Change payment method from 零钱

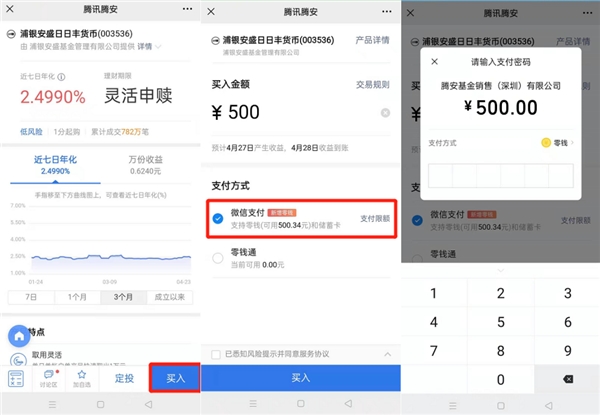pyautogui.click(x=558, y=143)
